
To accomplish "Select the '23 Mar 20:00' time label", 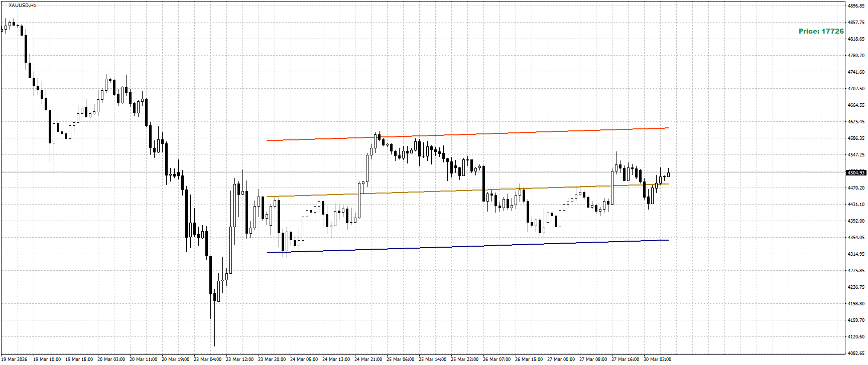I will (272, 359).
